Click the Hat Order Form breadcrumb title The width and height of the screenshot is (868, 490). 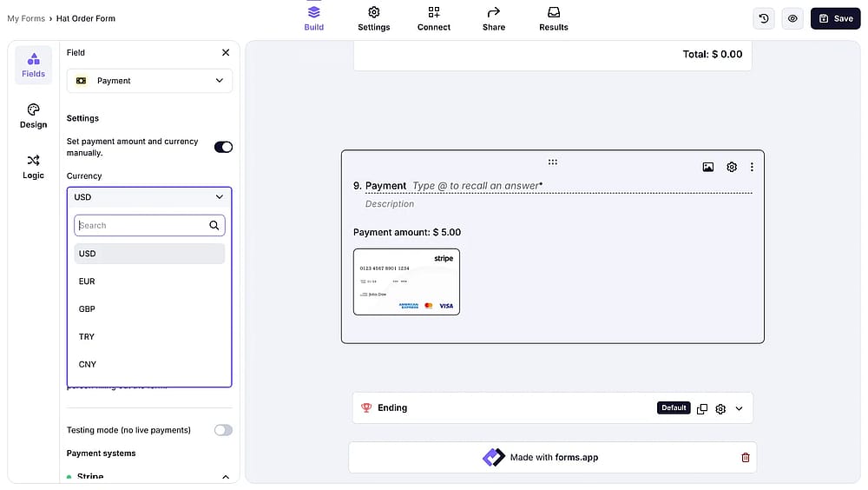86,18
